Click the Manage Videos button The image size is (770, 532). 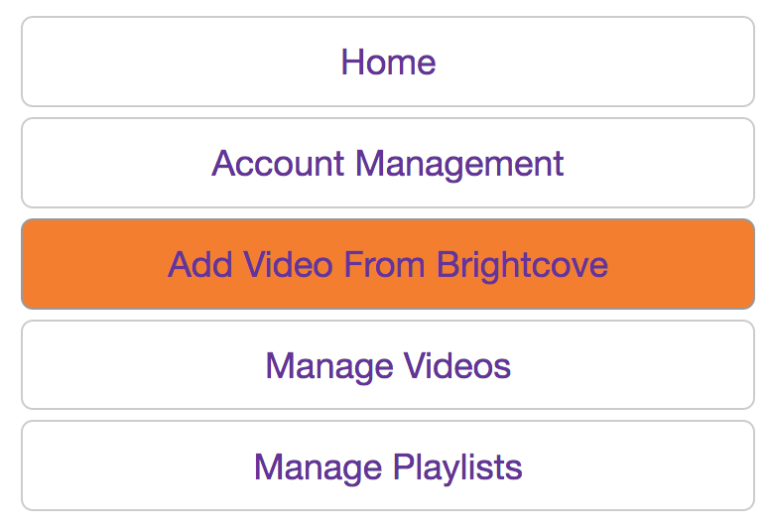coord(388,366)
